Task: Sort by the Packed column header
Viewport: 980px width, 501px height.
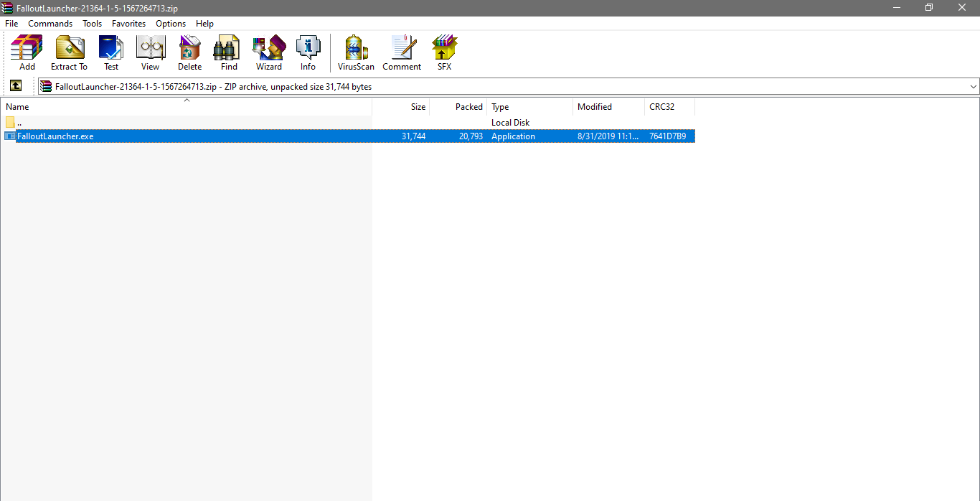Action: 458,107
